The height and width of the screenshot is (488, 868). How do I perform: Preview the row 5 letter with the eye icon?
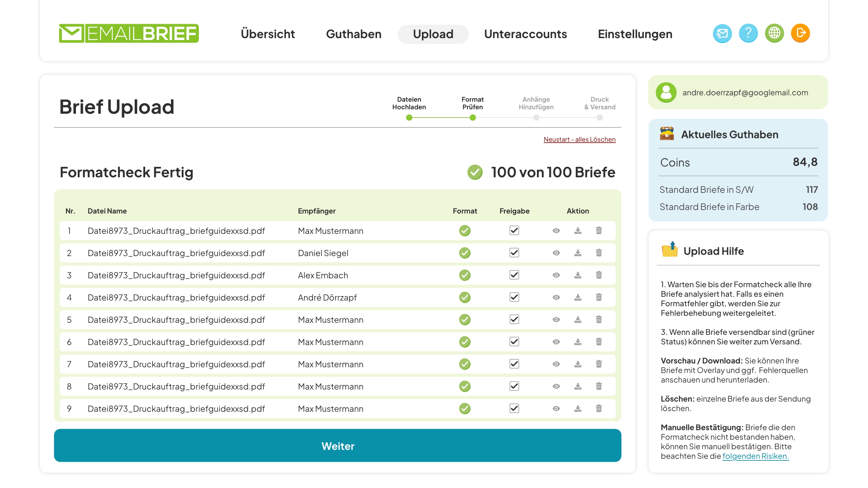(x=556, y=320)
